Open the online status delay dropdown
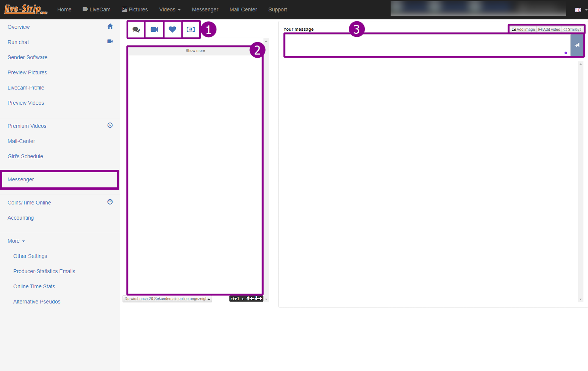The height and width of the screenshot is (371, 588). click(x=167, y=299)
